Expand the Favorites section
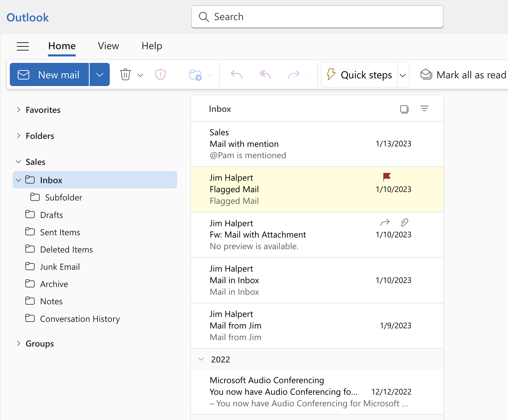This screenshot has height=420, width=508. click(19, 110)
